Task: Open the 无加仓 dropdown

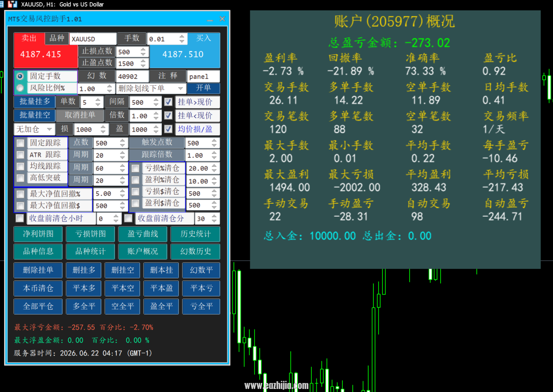Action: pyautogui.click(x=34, y=129)
